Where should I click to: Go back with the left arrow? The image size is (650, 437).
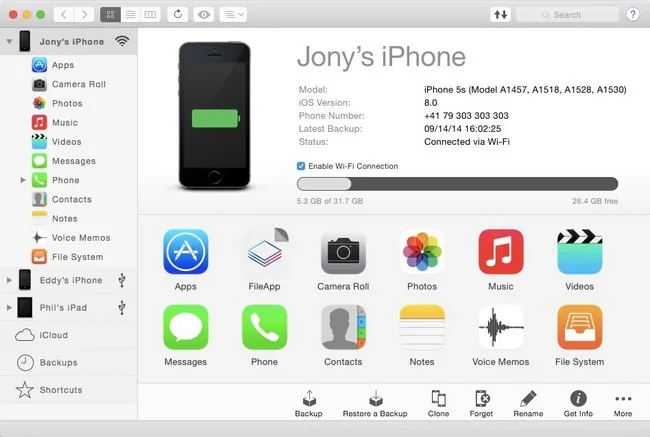[x=64, y=15]
